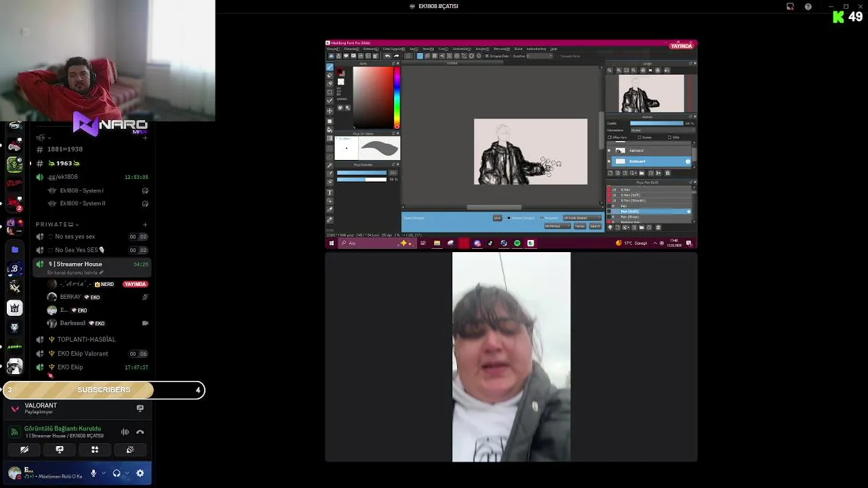
Task: Toggle the Kilitle checkbox in layer panel
Action: click(x=670, y=138)
